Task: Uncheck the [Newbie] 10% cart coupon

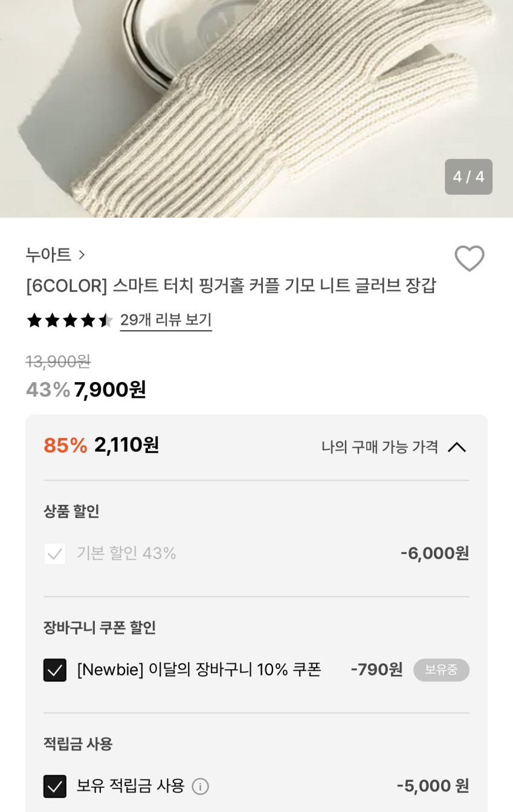Action: (55, 670)
